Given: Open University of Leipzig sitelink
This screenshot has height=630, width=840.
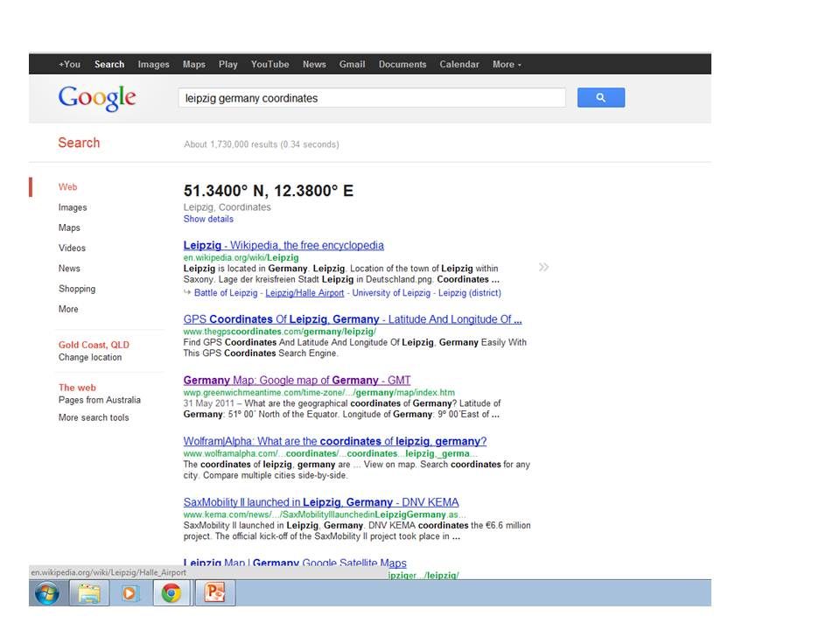Looking at the screenshot, I should click(x=391, y=293).
